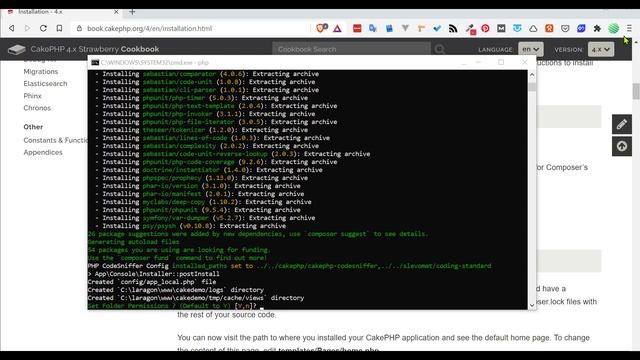Open the Migrations sidebar link
Viewport: 640px width, 360px height.
tap(40, 71)
